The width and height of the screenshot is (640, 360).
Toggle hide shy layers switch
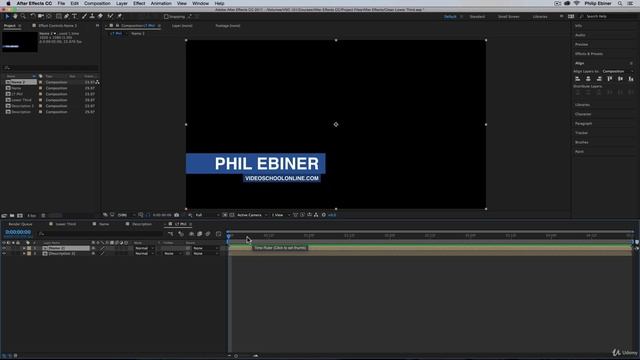191,234
